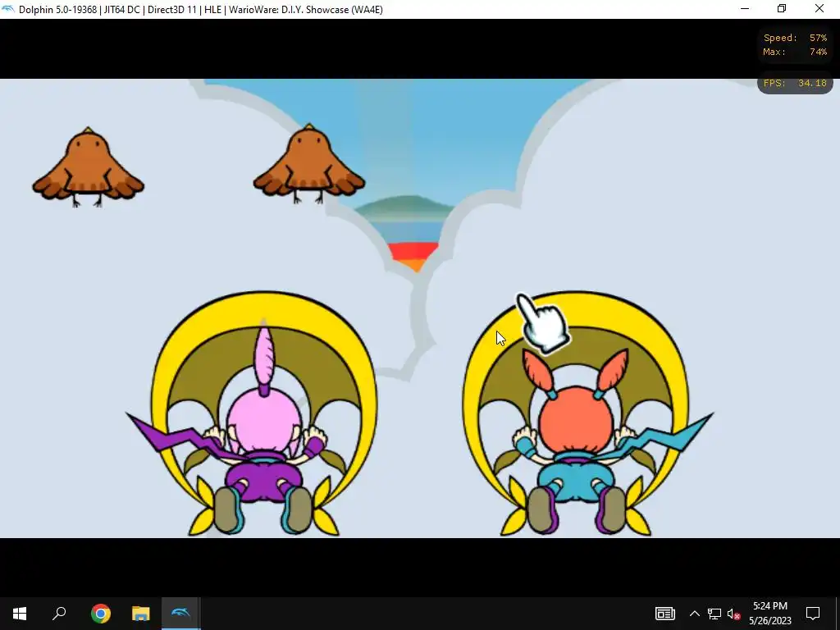Open File Explorer from the taskbar
Image resolution: width=840 pixels, height=630 pixels.
(141, 614)
